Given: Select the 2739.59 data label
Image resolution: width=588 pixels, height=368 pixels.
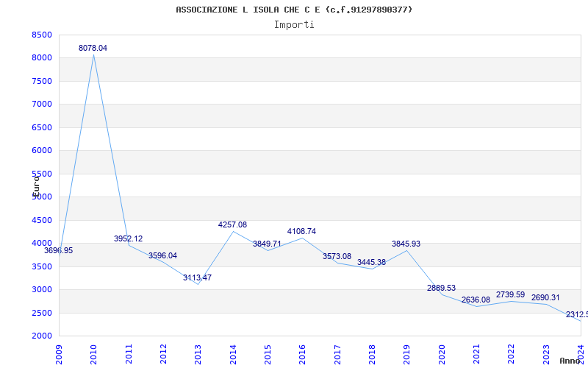Looking at the screenshot, I should (510, 295).
